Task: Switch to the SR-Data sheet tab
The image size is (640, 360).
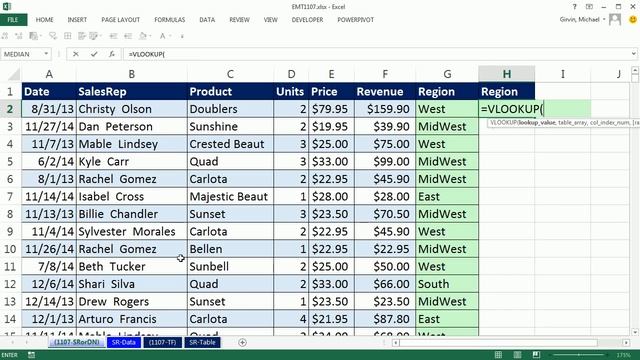Action: 124,342
